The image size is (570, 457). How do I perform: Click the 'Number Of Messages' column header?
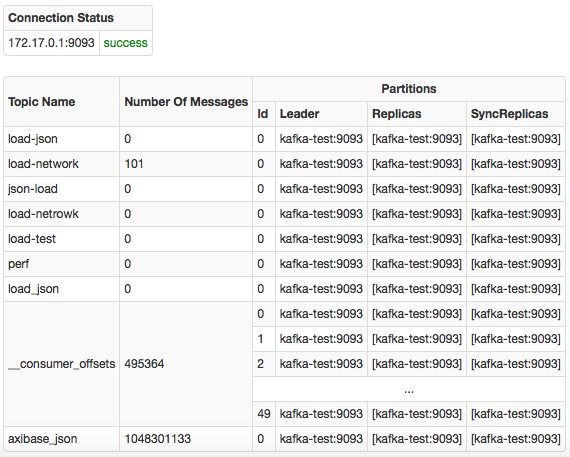point(186,102)
